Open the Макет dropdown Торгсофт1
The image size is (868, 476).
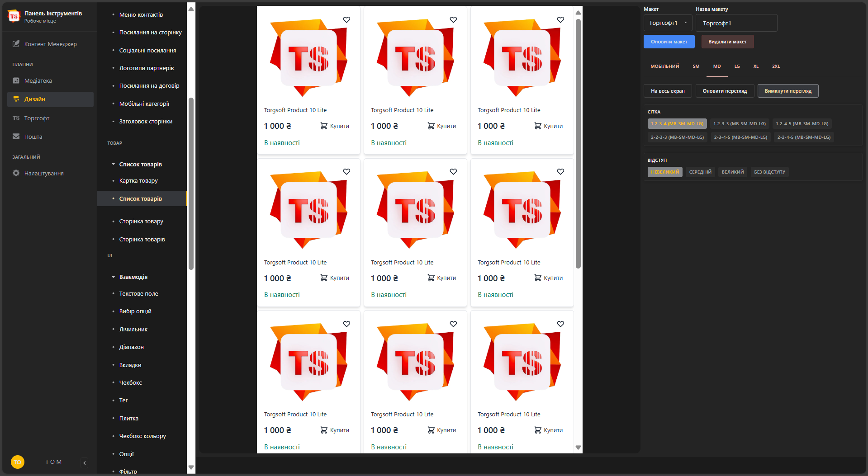pos(668,23)
